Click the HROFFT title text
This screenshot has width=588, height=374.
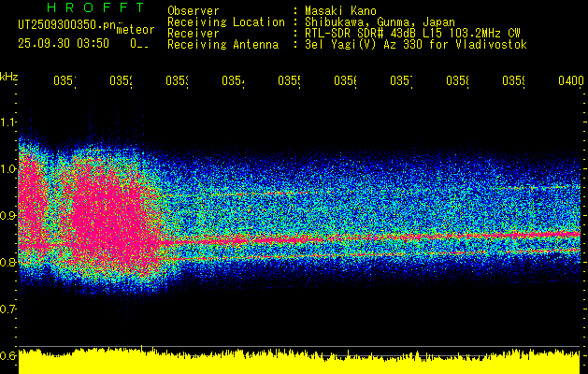click(95, 7)
